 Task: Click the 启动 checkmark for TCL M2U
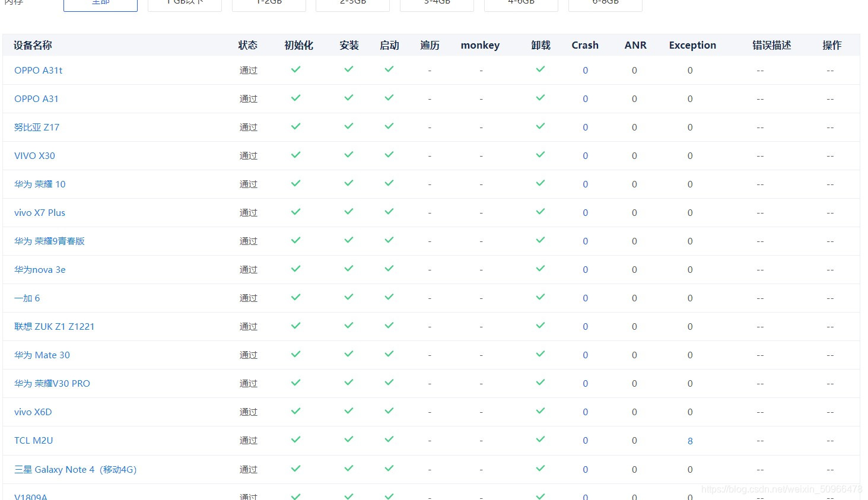pyautogui.click(x=389, y=440)
